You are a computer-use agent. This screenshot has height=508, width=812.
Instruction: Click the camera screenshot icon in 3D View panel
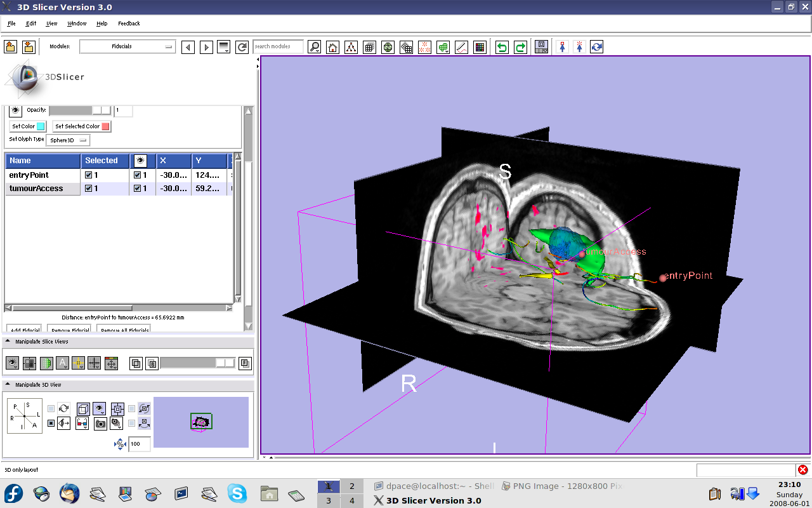click(x=100, y=424)
